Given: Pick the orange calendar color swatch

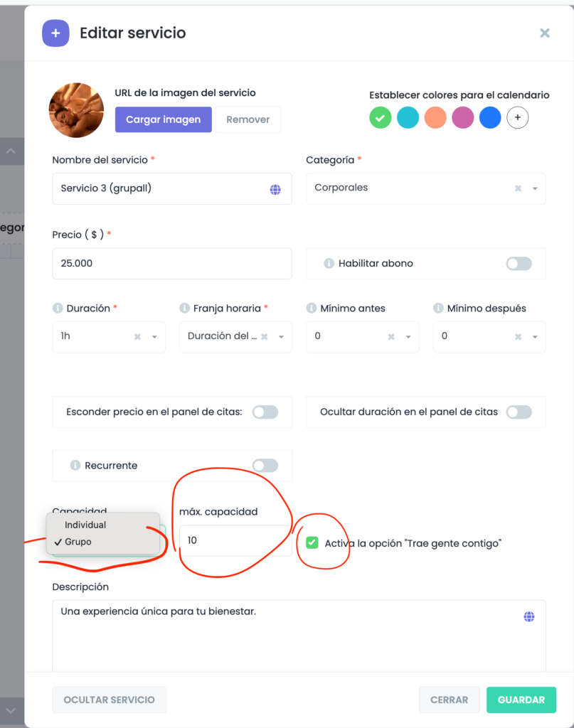Looking at the screenshot, I should tap(435, 118).
